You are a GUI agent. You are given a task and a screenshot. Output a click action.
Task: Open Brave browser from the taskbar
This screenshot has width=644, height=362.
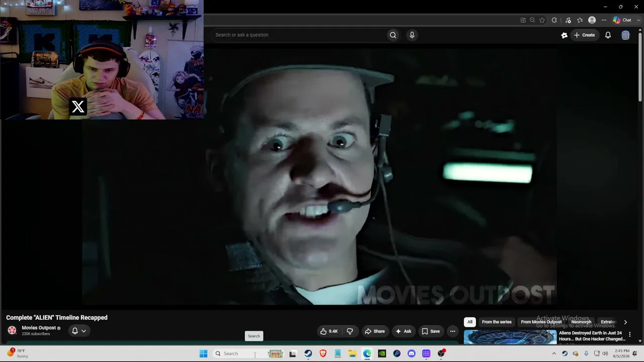click(x=323, y=353)
